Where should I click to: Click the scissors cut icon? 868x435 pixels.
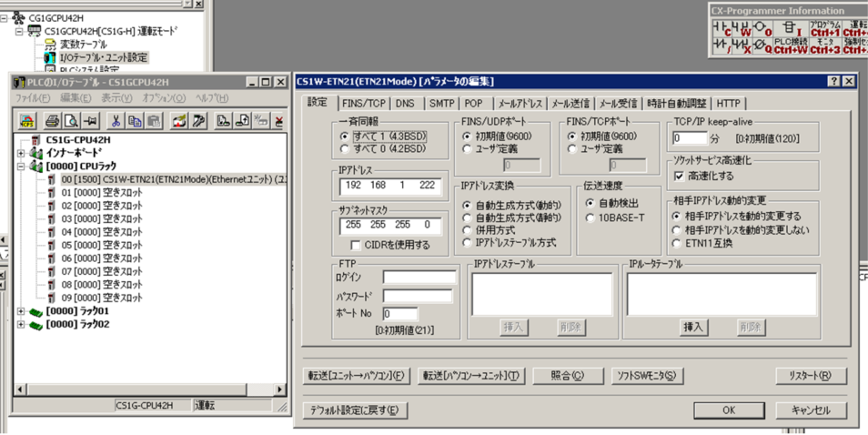coord(116,121)
